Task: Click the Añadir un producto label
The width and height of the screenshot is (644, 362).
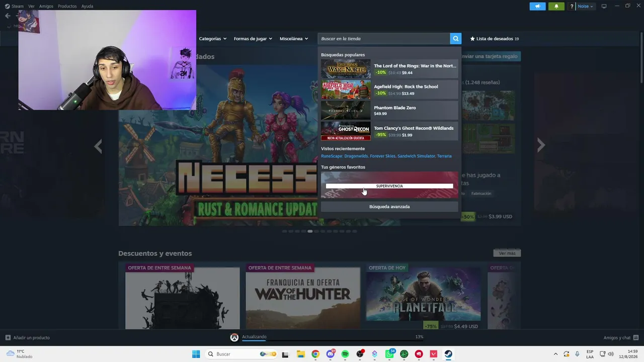Action: pos(31,337)
